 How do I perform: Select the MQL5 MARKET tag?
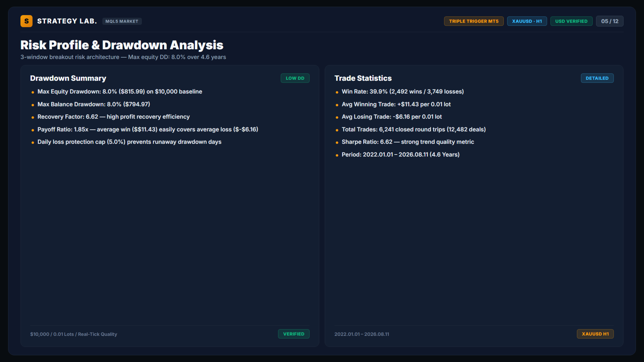coord(122,21)
